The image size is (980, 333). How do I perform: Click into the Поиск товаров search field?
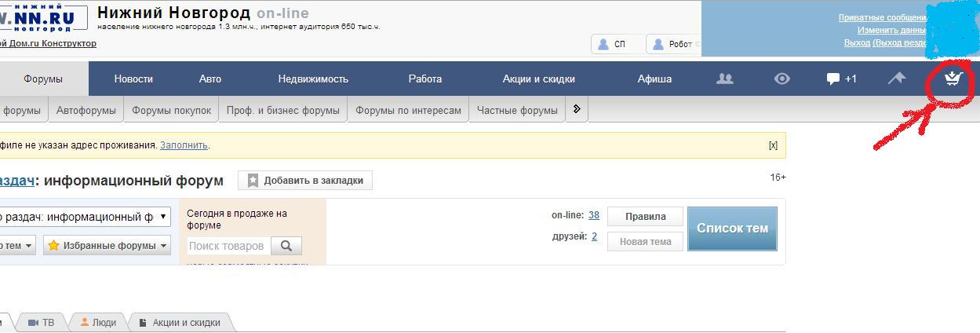tap(228, 246)
